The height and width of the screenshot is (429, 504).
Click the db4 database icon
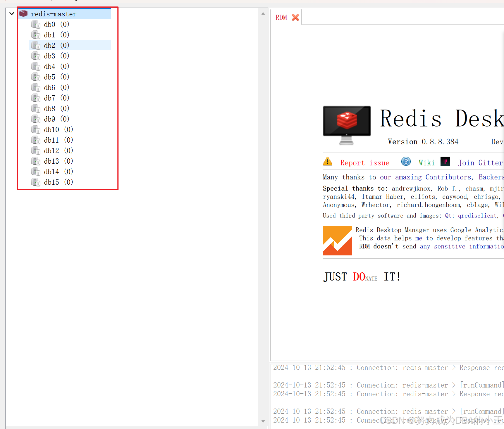pyautogui.click(x=36, y=66)
